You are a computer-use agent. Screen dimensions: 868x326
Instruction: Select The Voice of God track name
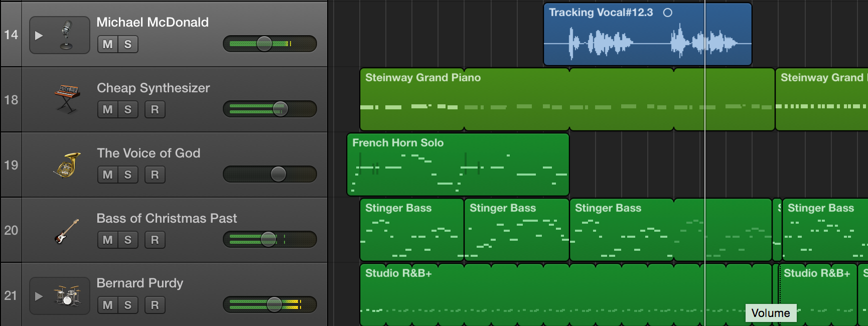(149, 153)
